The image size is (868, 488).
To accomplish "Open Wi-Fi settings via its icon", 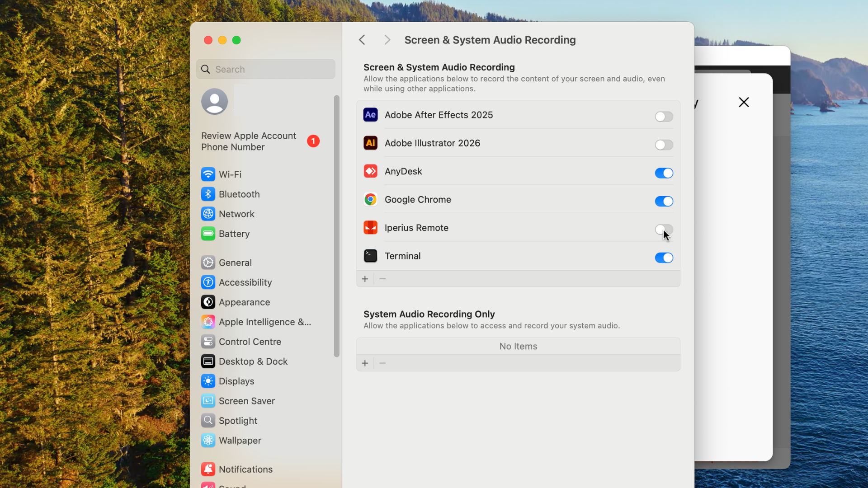I will 208,174.
